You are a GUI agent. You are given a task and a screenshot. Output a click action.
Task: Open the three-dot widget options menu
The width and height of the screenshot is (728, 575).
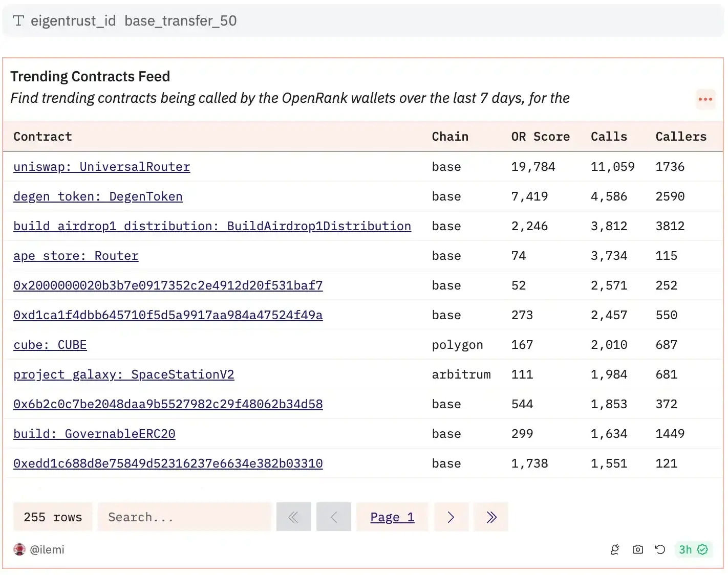click(x=705, y=99)
